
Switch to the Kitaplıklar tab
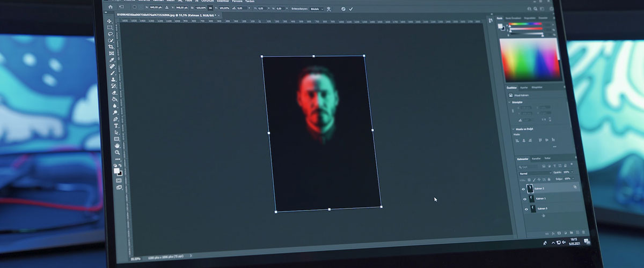(537, 87)
